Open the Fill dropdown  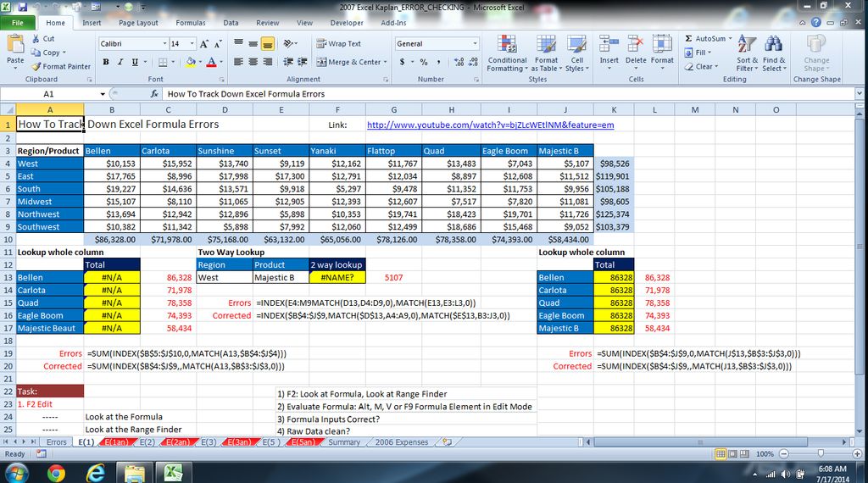[698, 53]
